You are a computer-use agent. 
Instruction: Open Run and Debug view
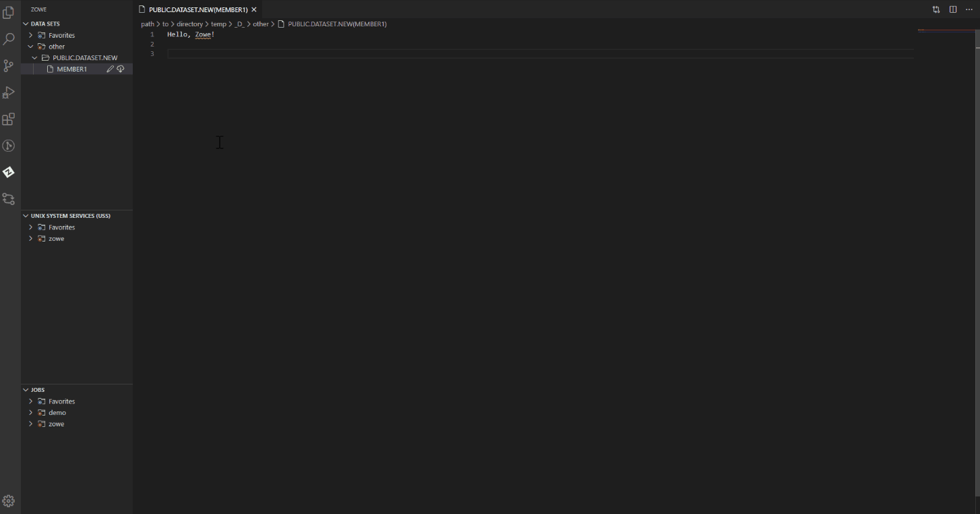[9, 92]
